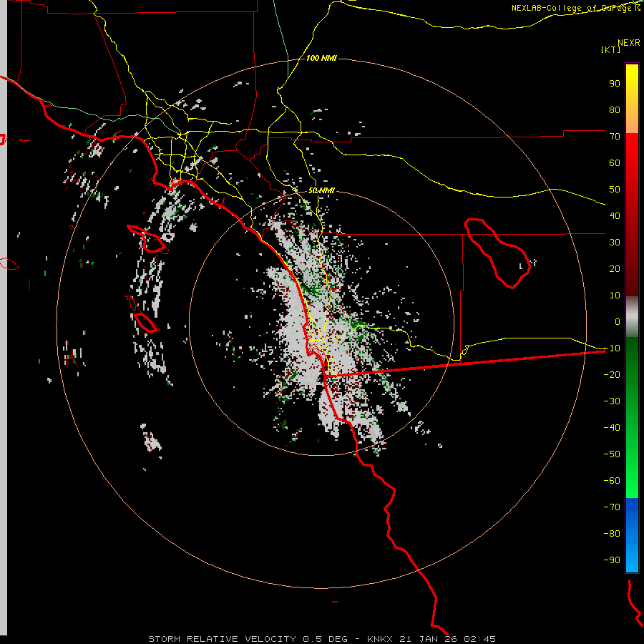The image size is (644, 644).
Task: Click the 80 value on velocity scale
Action: 615,109
